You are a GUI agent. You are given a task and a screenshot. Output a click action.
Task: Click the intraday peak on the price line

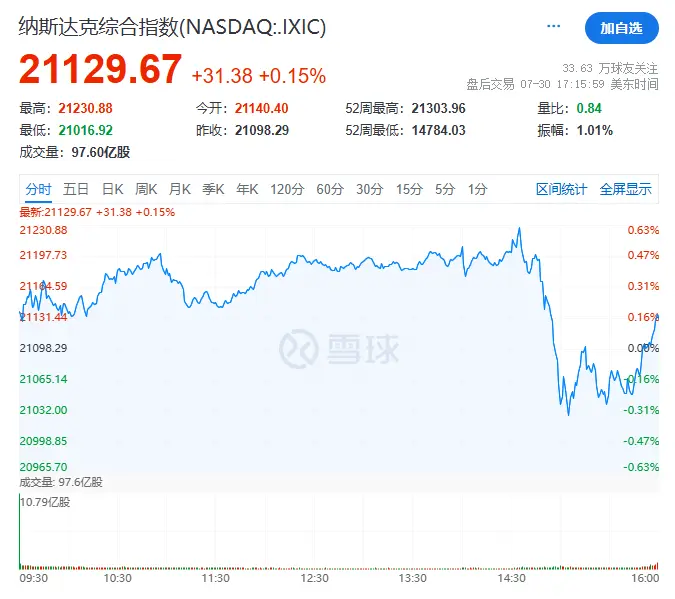[519, 229]
